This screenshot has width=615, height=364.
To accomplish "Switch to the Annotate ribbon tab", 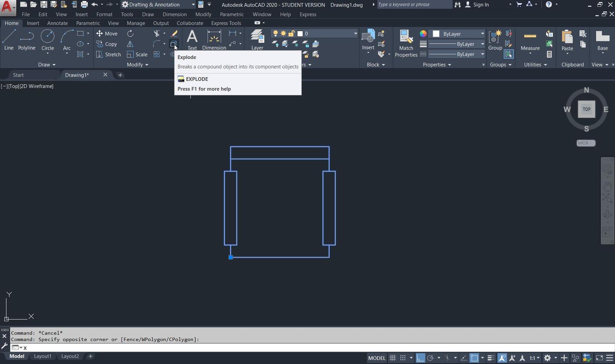I will click(57, 23).
